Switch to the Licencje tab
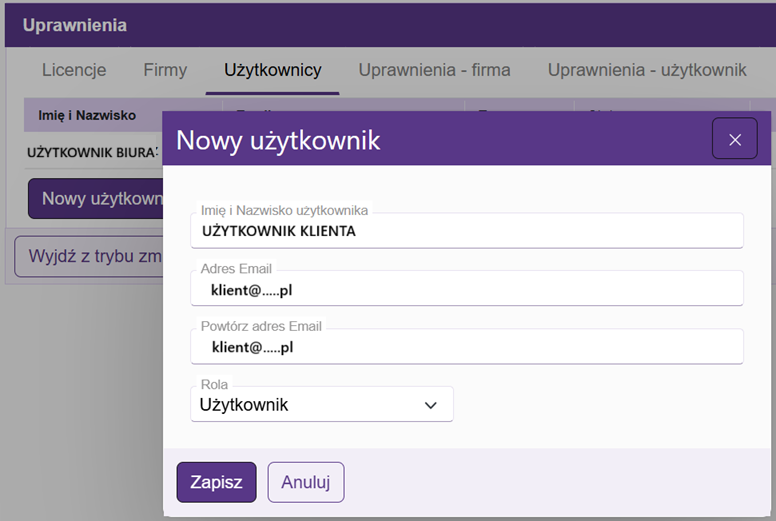 pos(74,70)
